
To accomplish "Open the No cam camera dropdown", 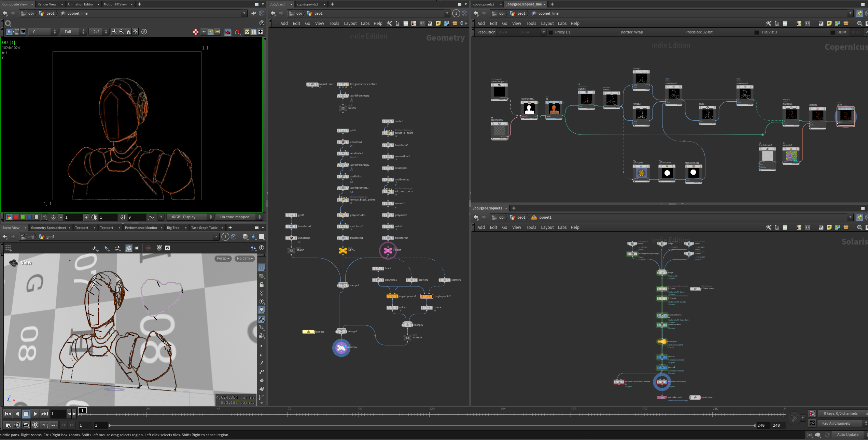I will [245, 259].
